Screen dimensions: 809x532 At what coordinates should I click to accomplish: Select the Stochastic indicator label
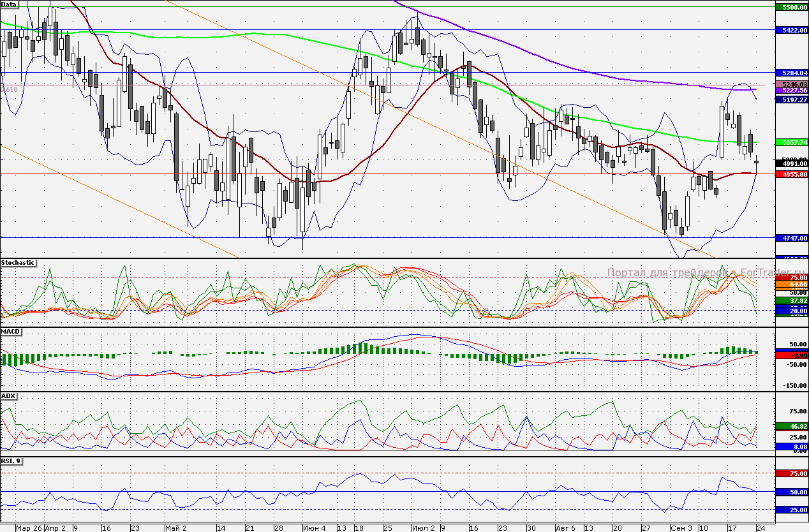[x=18, y=263]
